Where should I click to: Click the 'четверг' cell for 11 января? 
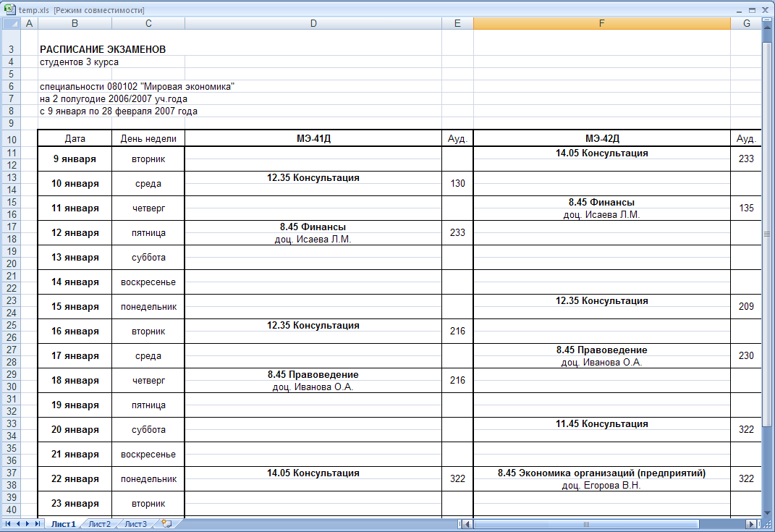(x=148, y=208)
